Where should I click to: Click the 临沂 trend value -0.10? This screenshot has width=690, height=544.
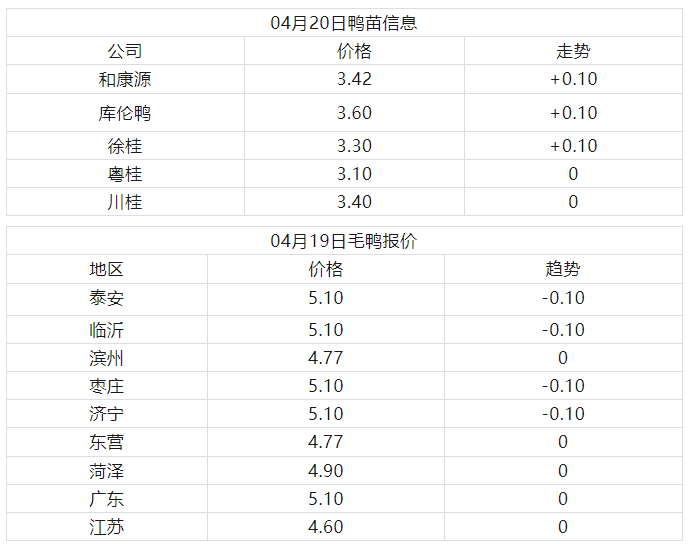pos(563,330)
